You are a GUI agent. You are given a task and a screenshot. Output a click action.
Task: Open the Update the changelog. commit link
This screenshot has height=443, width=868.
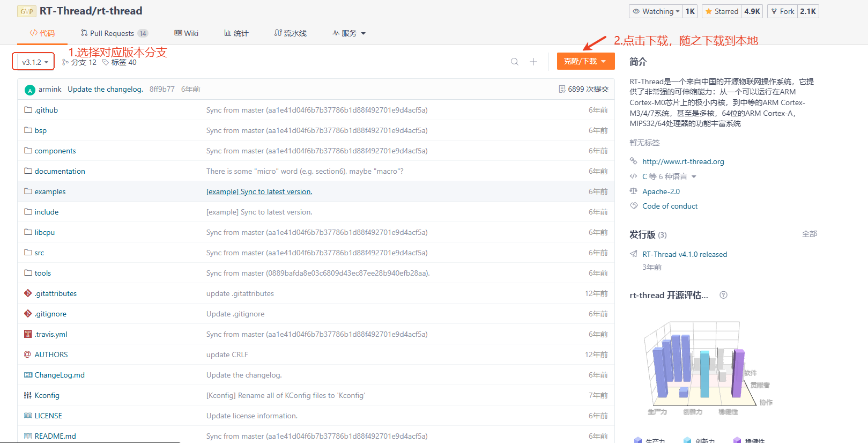pyautogui.click(x=106, y=89)
